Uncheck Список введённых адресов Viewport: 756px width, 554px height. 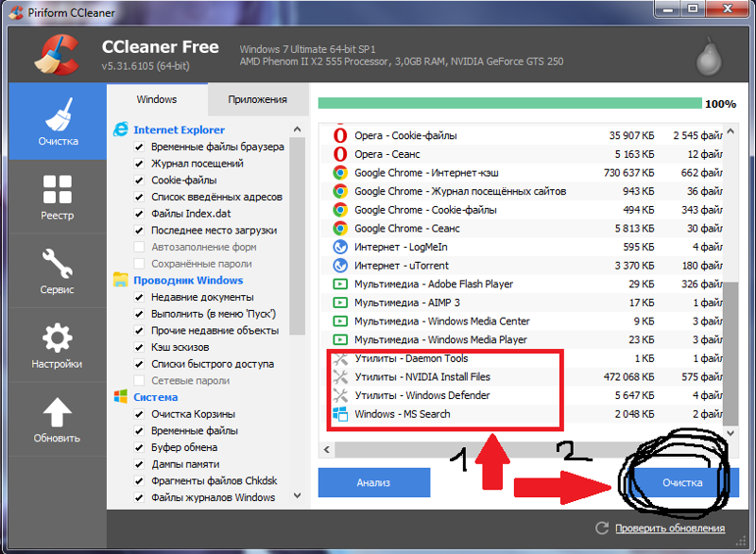pyautogui.click(x=139, y=197)
